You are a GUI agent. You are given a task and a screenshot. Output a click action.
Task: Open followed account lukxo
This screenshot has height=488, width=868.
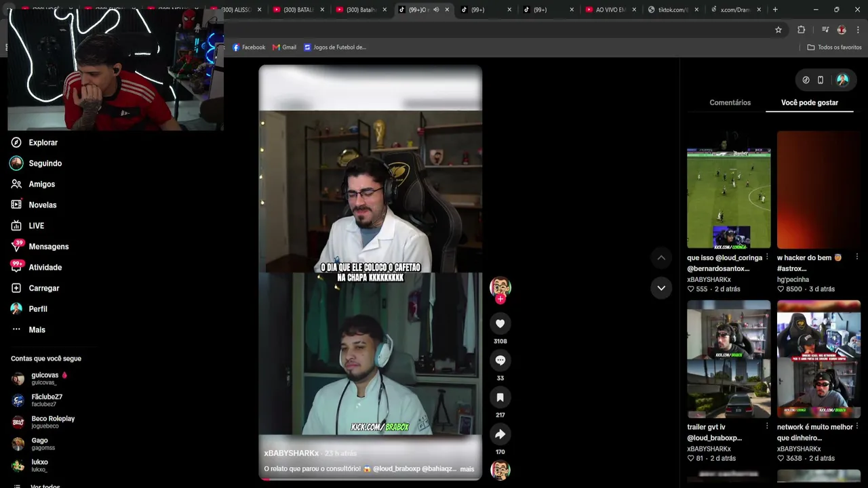click(x=39, y=465)
